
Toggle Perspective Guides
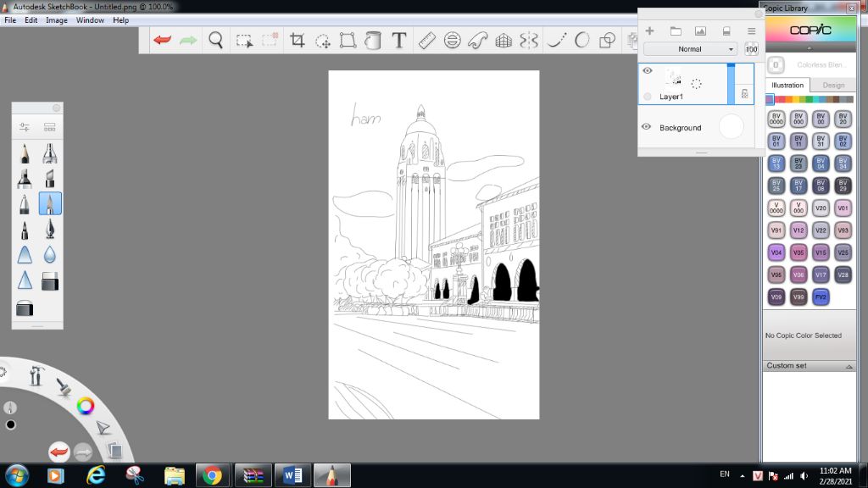[x=504, y=41]
